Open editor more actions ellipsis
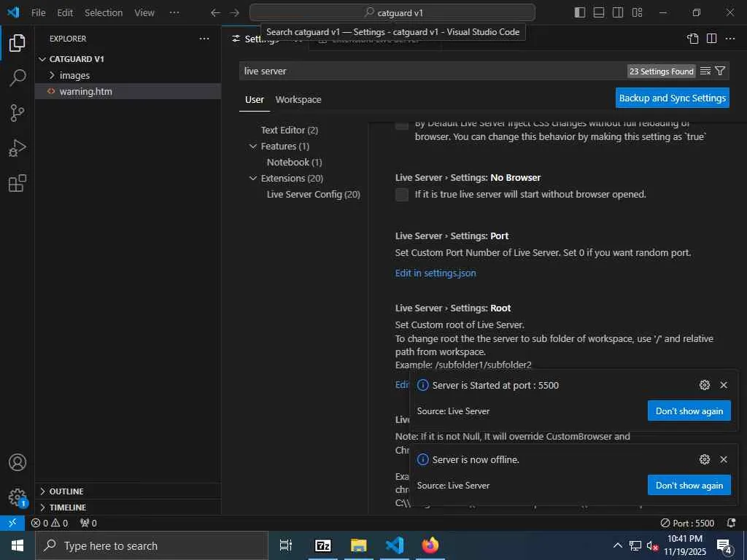This screenshot has width=747, height=560. 729,39
